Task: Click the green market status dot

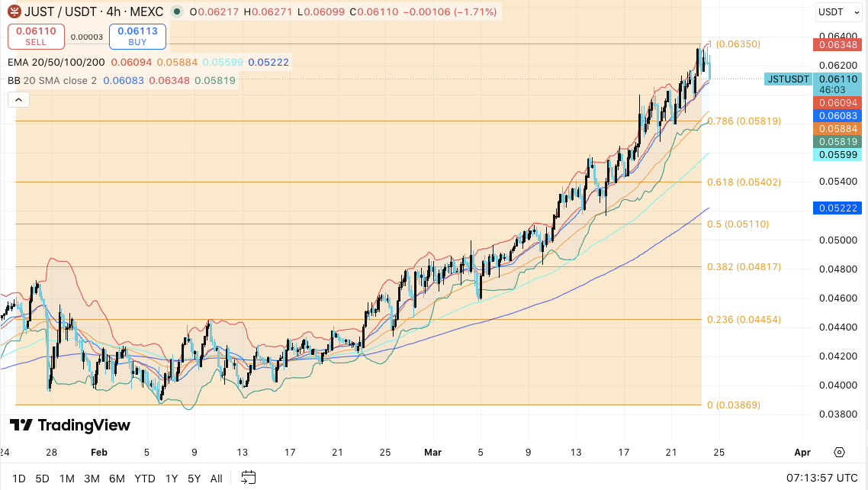Action: (177, 12)
